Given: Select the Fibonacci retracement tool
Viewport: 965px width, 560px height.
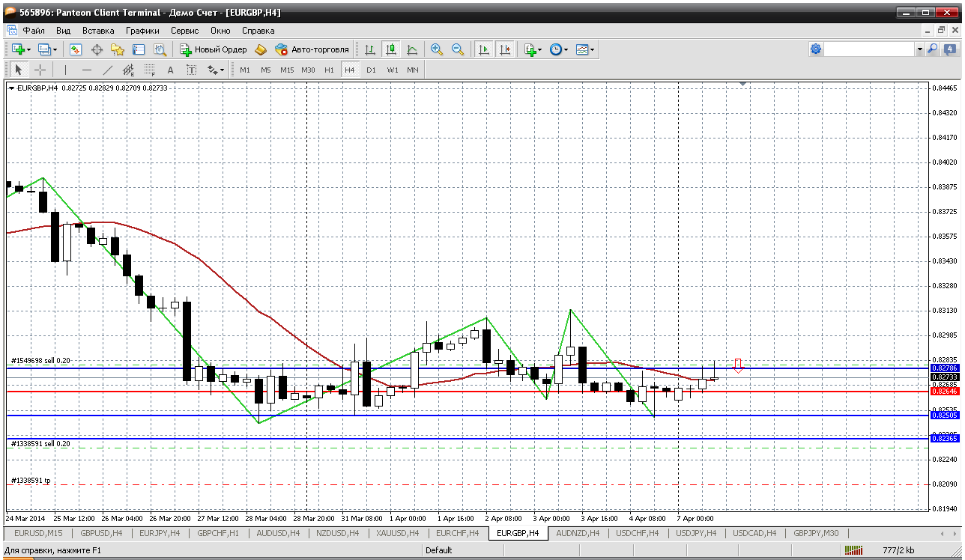Looking at the screenshot, I should coord(149,70).
